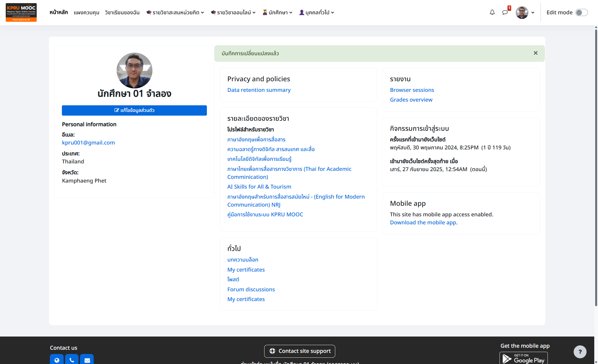
Task: Open วิชาเรียนของฉัน menu item
Action: (122, 12)
